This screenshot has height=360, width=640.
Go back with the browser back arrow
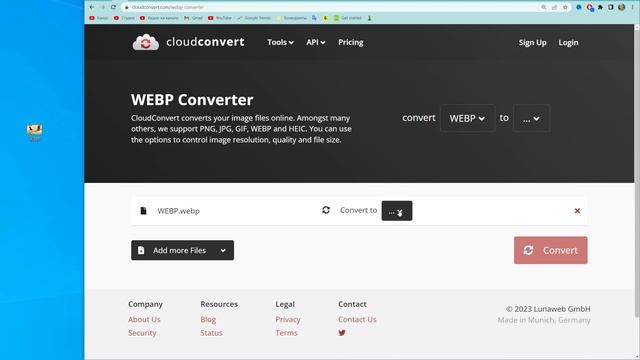coord(92,7)
